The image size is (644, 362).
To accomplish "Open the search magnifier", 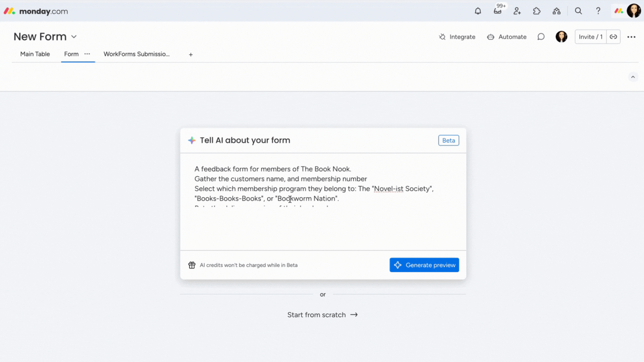I will click(x=578, y=11).
